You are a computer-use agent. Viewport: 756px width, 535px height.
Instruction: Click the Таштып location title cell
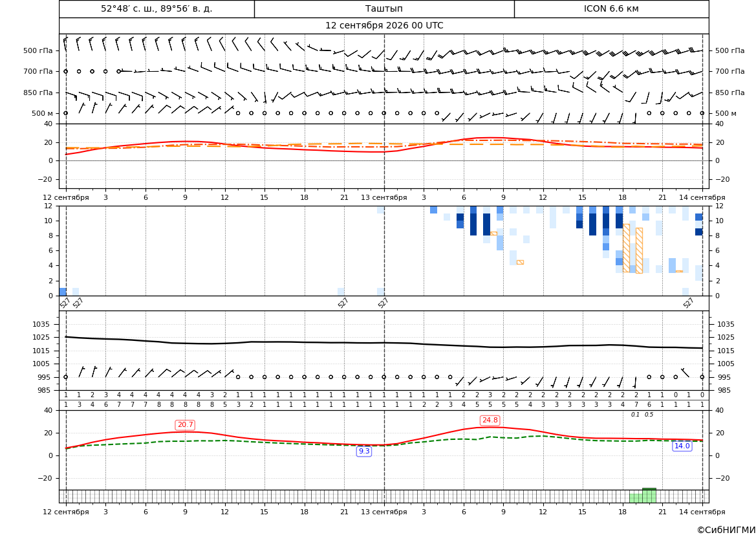click(x=384, y=8)
